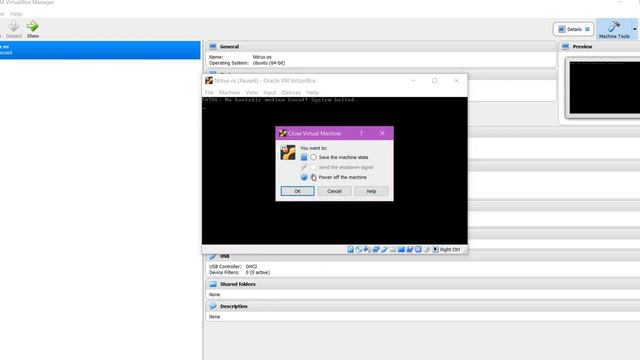This screenshot has height=360, width=640.
Task: Click the audio indicator in VM status bar
Action: [x=367, y=249]
